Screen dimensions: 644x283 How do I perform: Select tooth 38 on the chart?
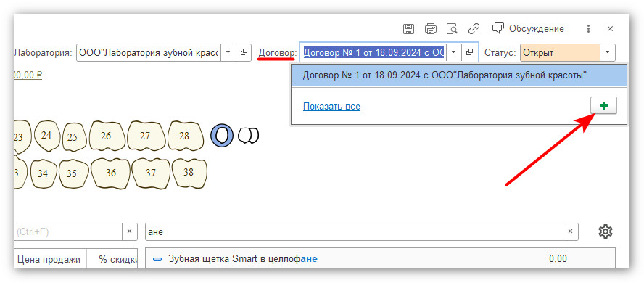coord(189,173)
